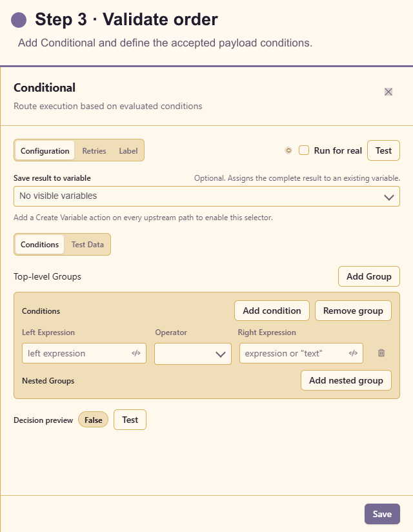
Task: Click Add nested group button
Action: pos(346,380)
